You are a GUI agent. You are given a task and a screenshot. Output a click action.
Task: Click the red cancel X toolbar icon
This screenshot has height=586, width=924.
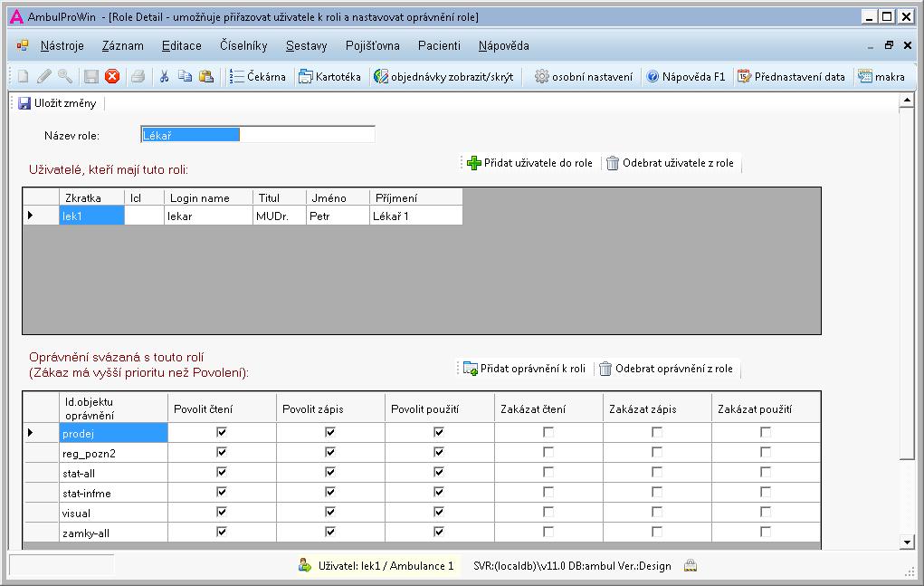pos(112,76)
